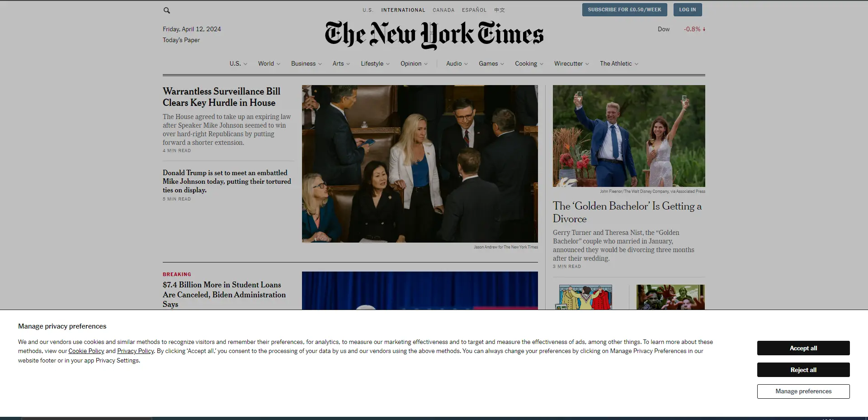Image resolution: width=868 pixels, height=420 pixels.
Task: Click the Dow market label
Action: coord(664,29)
